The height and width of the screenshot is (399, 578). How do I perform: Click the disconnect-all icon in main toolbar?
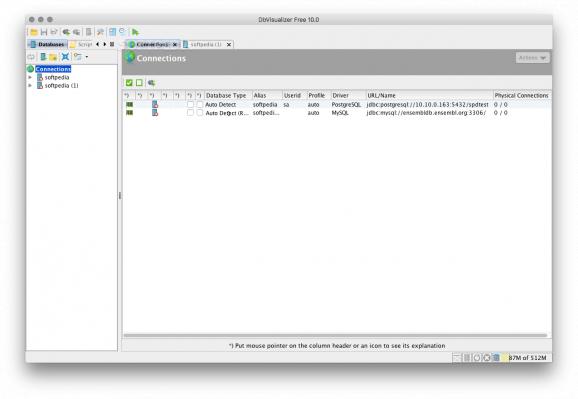pyautogui.click(x=76, y=32)
